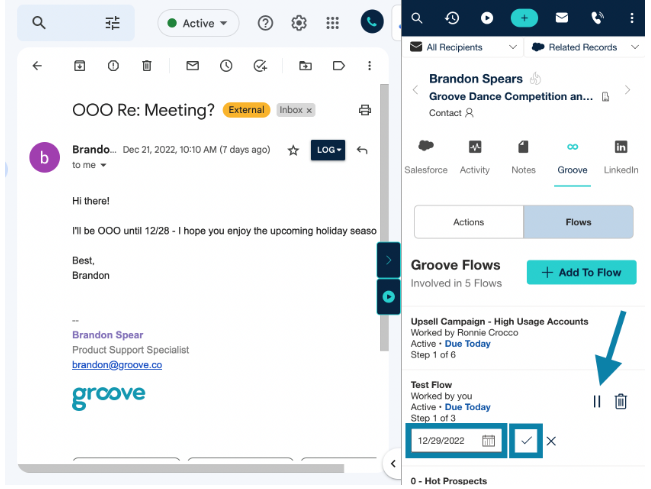Open Google apps grid icon
The image size is (651, 489).
point(333,23)
